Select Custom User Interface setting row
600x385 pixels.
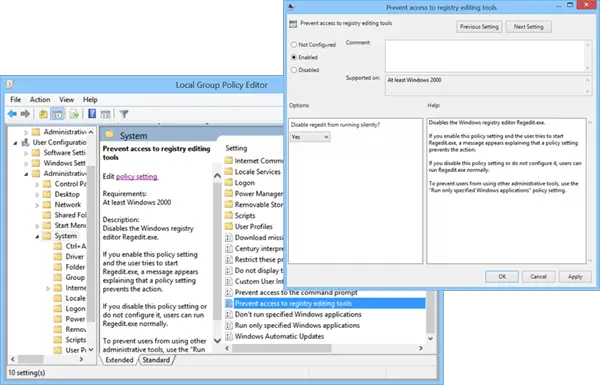[x=259, y=281]
